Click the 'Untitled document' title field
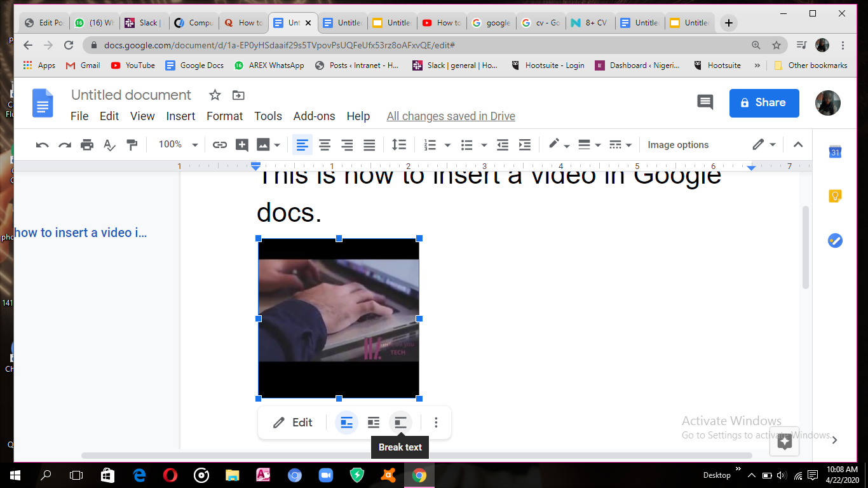Screen dimensions: 868x488 coord(131,95)
